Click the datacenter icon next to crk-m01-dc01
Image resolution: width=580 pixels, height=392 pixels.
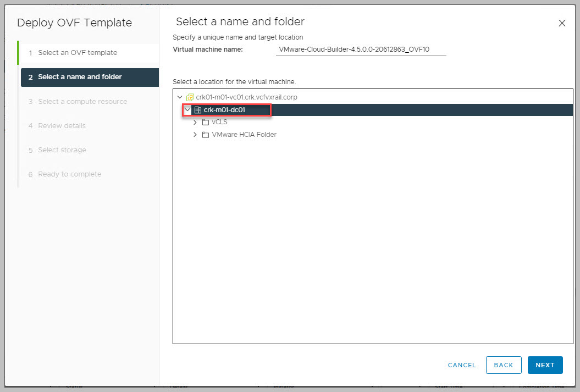click(x=198, y=110)
